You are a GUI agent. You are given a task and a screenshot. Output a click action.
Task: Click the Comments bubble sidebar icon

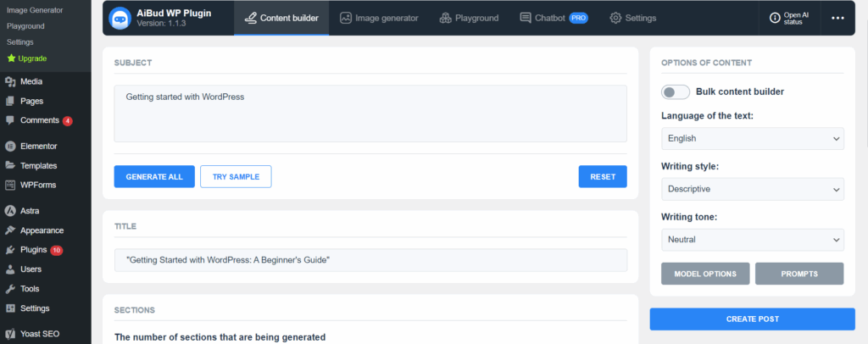(x=10, y=120)
